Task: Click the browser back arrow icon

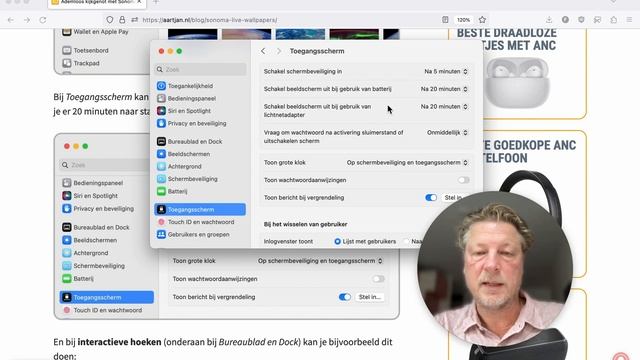Action: click(x=11, y=20)
